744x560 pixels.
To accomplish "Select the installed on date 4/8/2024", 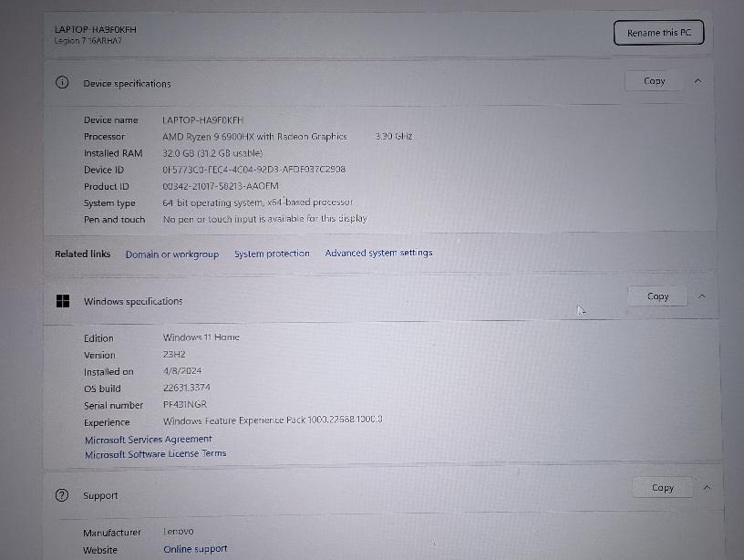I will pos(182,370).
